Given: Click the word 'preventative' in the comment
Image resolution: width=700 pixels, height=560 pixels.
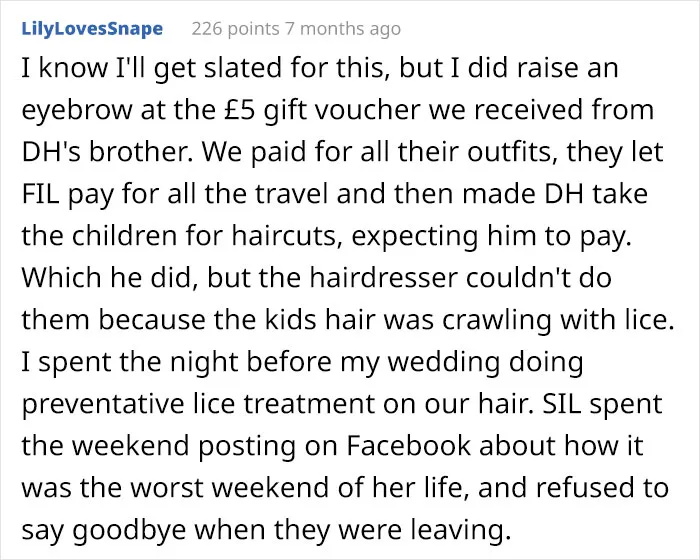Looking at the screenshot, I should tap(103, 404).
